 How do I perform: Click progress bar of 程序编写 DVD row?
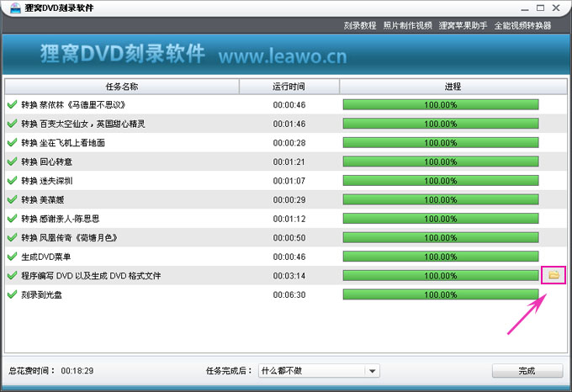coord(441,275)
